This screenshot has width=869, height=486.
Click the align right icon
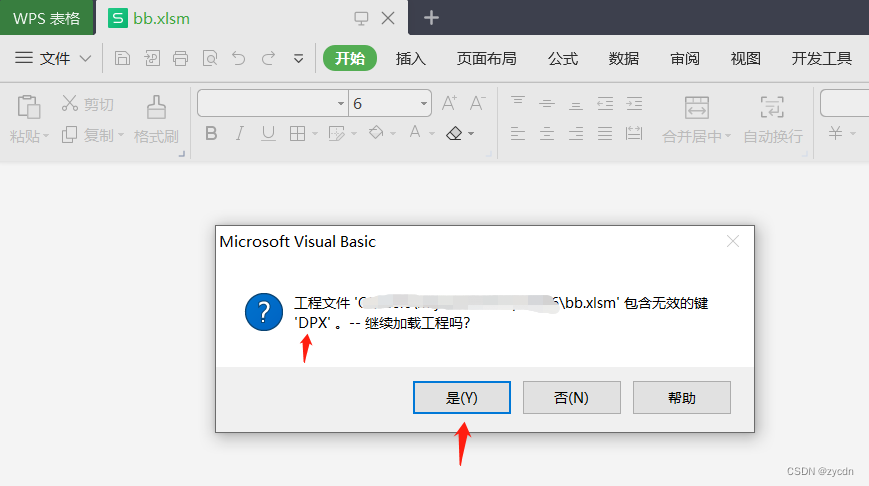pyautogui.click(x=576, y=134)
